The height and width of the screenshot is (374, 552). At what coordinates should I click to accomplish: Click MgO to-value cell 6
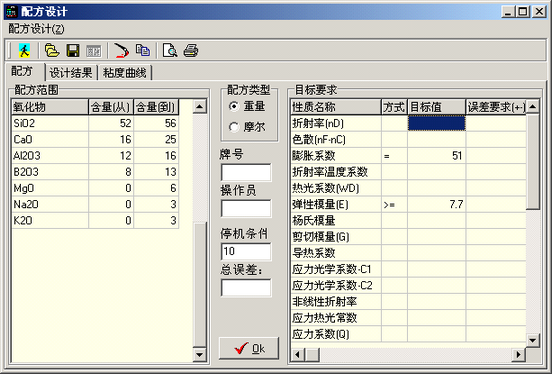point(156,188)
